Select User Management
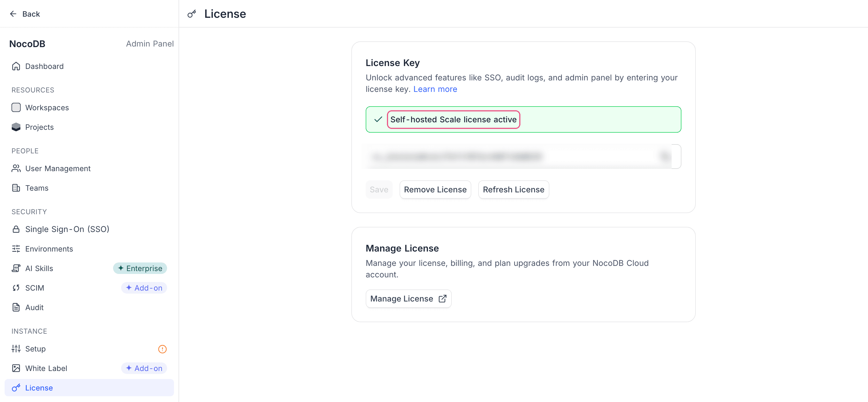 click(89, 168)
